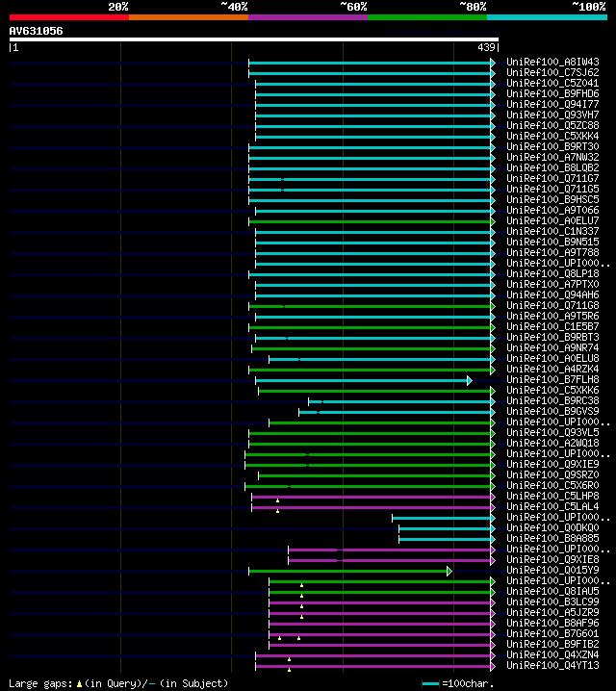Viewport: 616px width, 691px height.
Task: Click the UniRef100_B8LQB2 label
Action: tap(552, 167)
